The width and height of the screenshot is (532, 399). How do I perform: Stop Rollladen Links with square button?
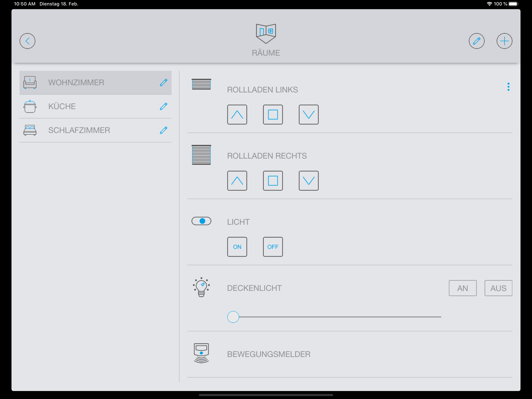pos(273,115)
